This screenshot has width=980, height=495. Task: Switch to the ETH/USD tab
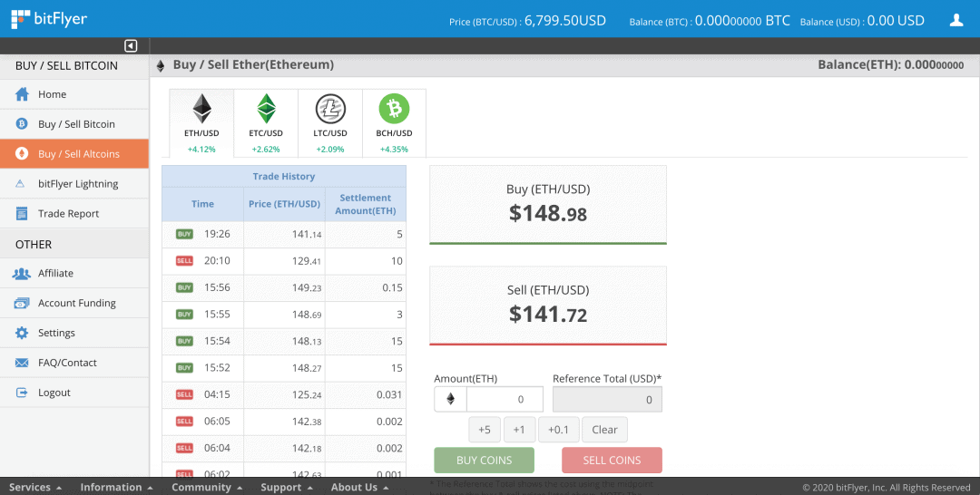(201, 123)
